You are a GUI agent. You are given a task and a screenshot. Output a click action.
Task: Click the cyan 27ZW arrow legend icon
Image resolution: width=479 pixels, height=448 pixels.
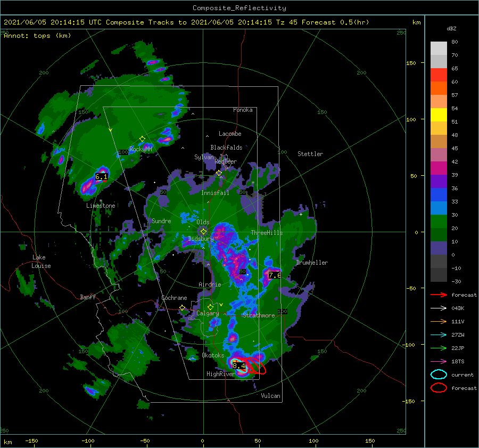[x=439, y=335]
